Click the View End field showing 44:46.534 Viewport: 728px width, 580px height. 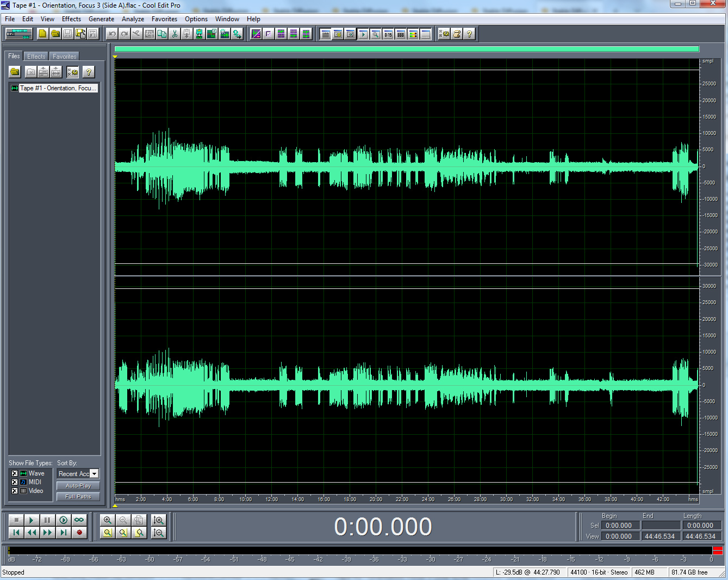[x=661, y=536]
